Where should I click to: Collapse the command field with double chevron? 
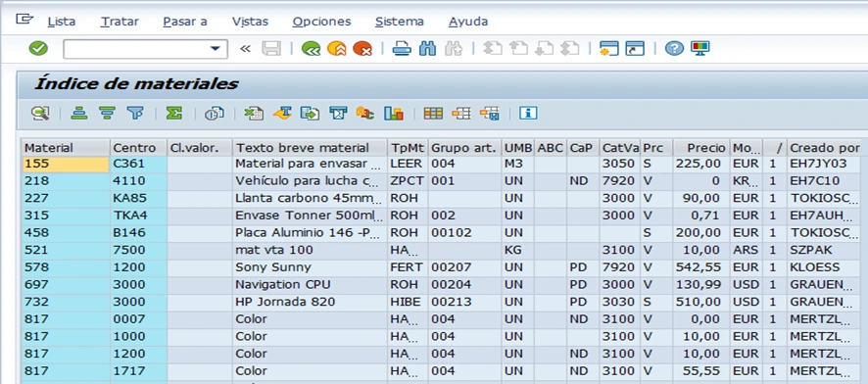(x=245, y=49)
